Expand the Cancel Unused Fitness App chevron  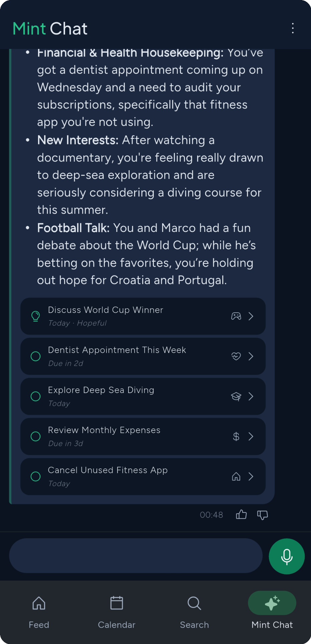click(251, 476)
